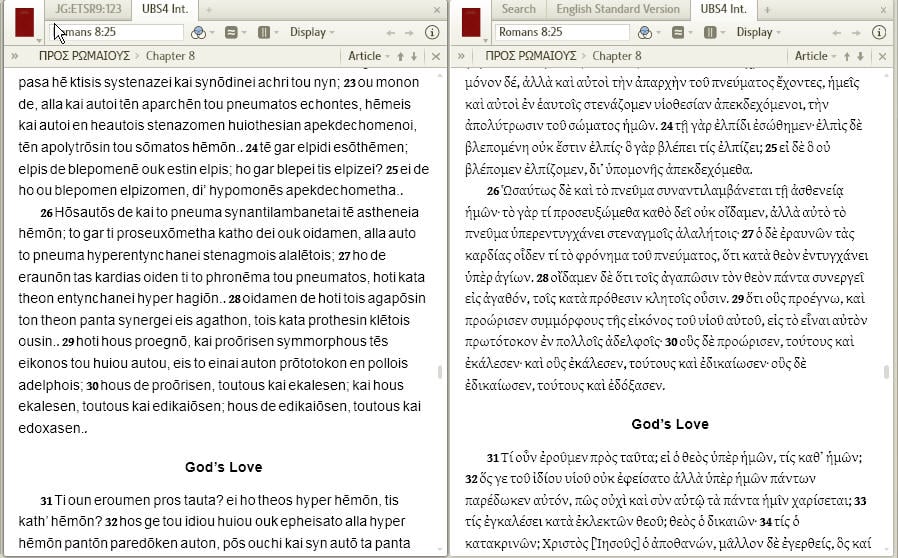Open the resource information icon in left panel
The height and width of the screenshot is (558, 898).
tap(432, 32)
